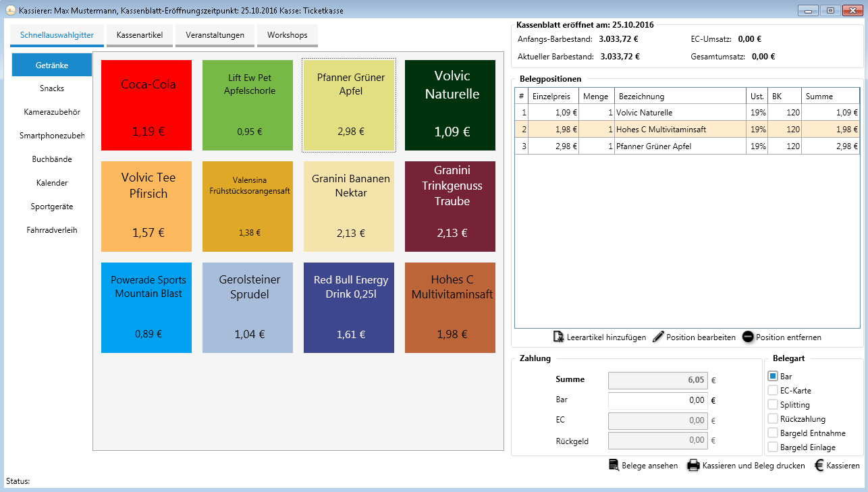Image resolution: width=868 pixels, height=492 pixels.
Task: Click the Menge column header
Action: click(x=597, y=97)
